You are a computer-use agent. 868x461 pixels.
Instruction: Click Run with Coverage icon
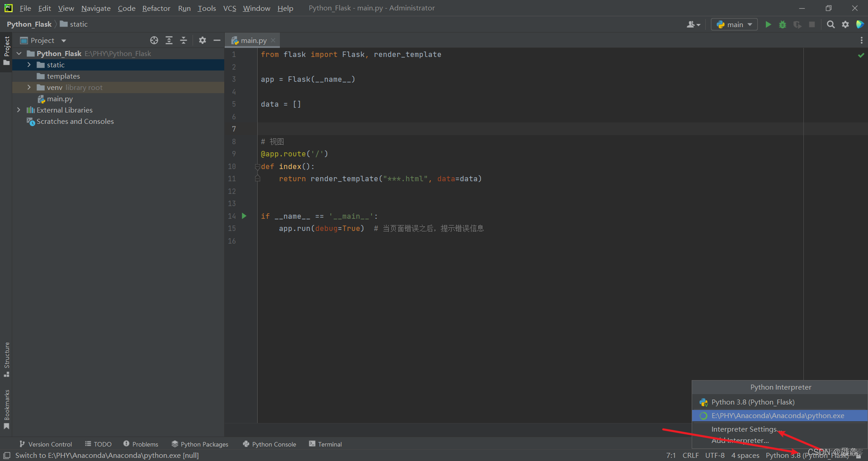(797, 24)
